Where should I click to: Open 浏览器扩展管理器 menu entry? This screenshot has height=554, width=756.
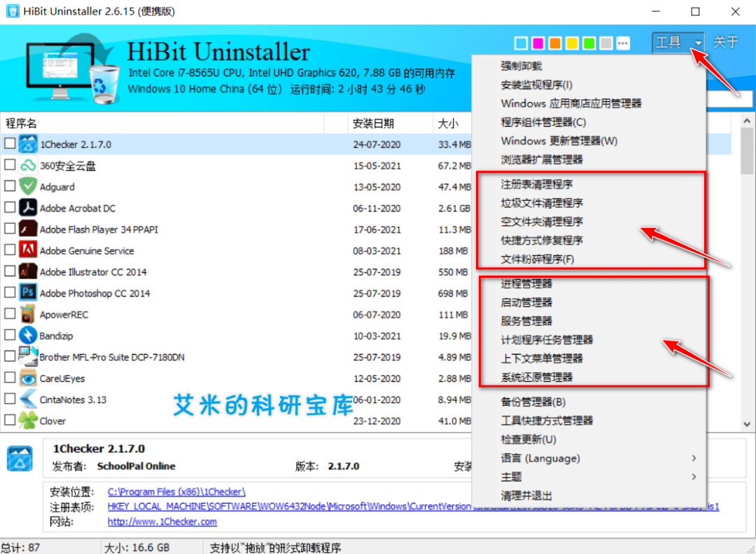589,159
